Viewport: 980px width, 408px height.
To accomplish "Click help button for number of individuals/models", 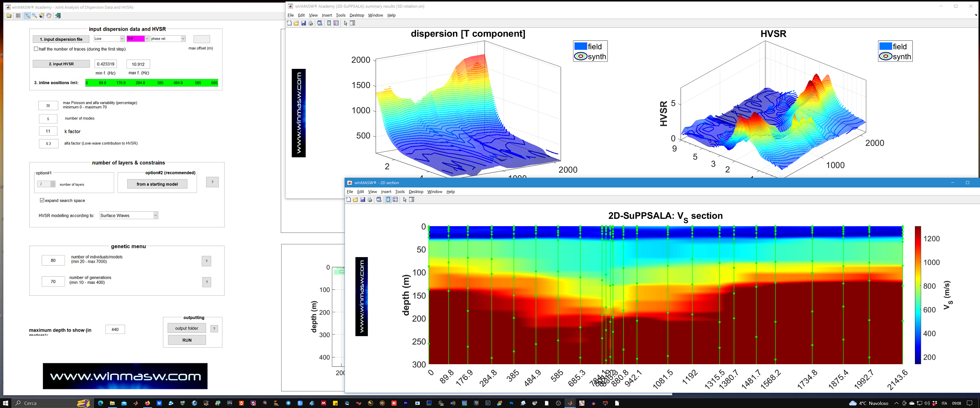I will click(206, 261).
